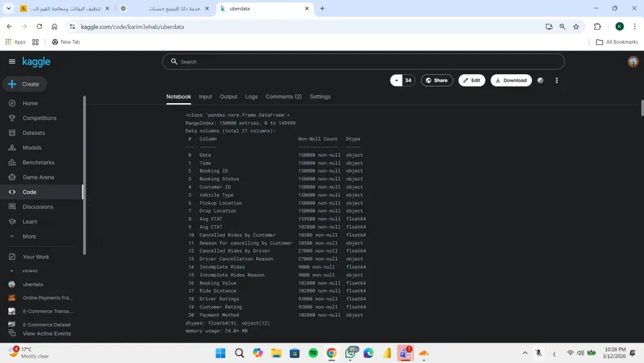
Task: Click the Kaggle logo
Action: coord(36,62)
